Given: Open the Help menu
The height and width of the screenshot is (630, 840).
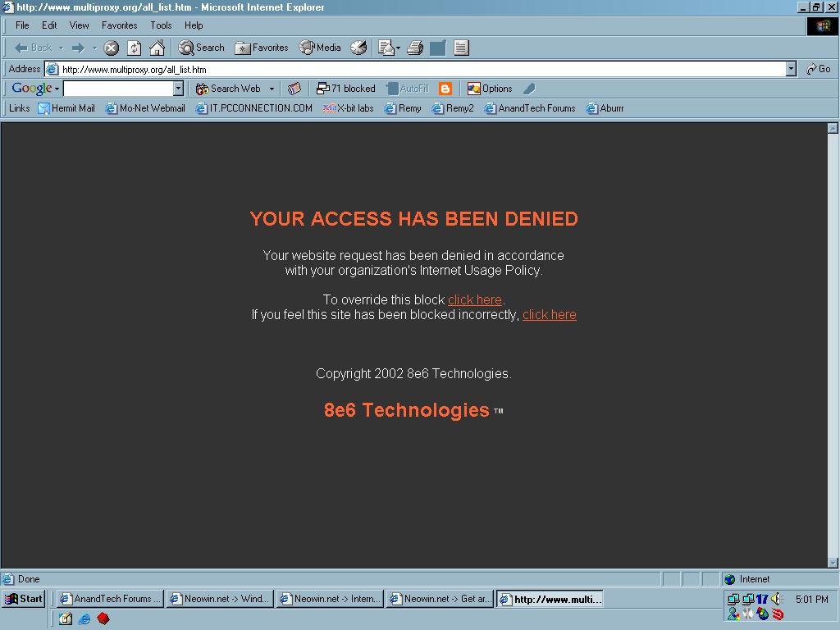Looking at the screenshot, I should [194, 25].
